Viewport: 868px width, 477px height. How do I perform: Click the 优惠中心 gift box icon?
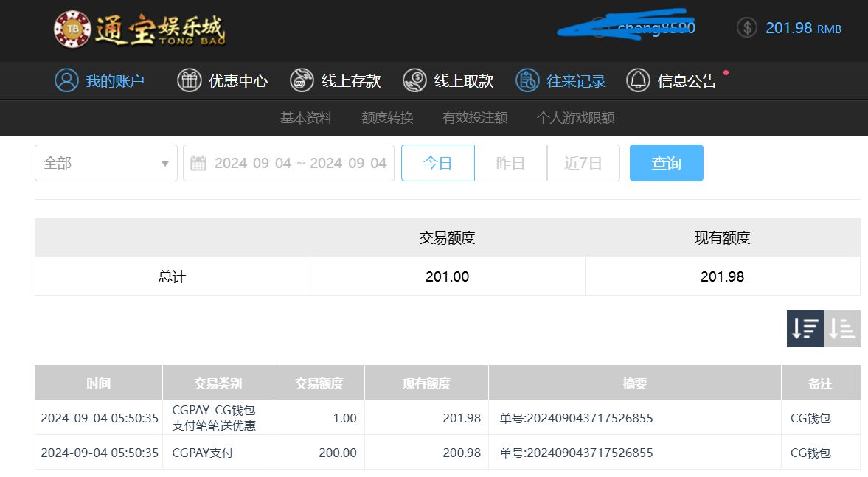(x=189, y=81)
